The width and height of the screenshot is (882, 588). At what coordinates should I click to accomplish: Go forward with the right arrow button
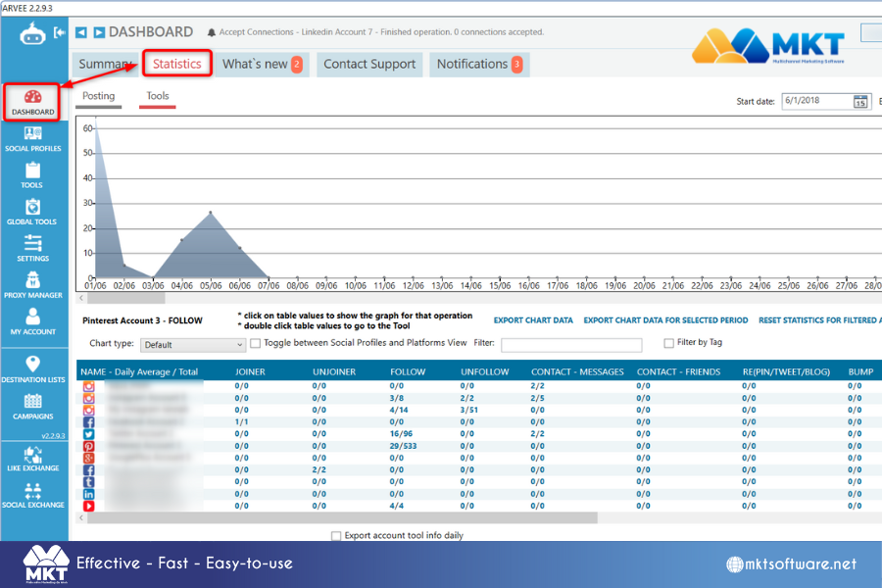[99, 32]
